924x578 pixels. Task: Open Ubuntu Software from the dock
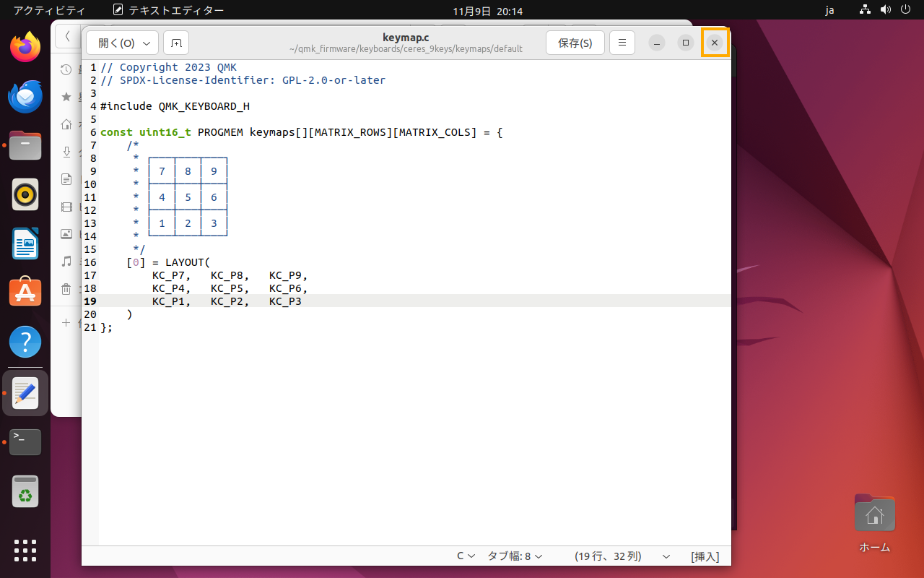(x=25, y=293)
